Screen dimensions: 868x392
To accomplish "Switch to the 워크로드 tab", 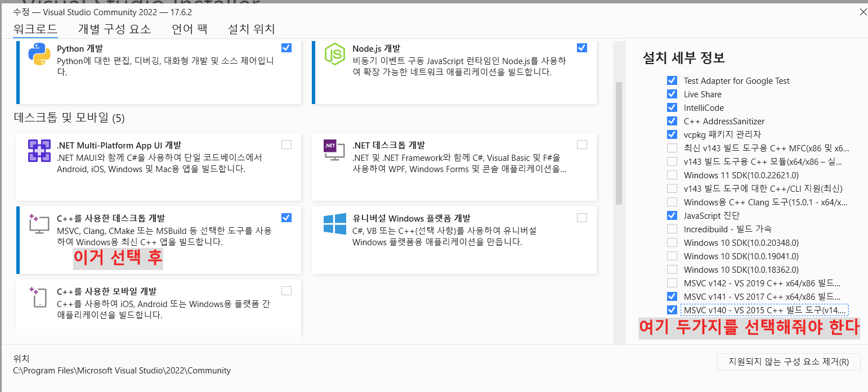I will (x=35, y=29).
